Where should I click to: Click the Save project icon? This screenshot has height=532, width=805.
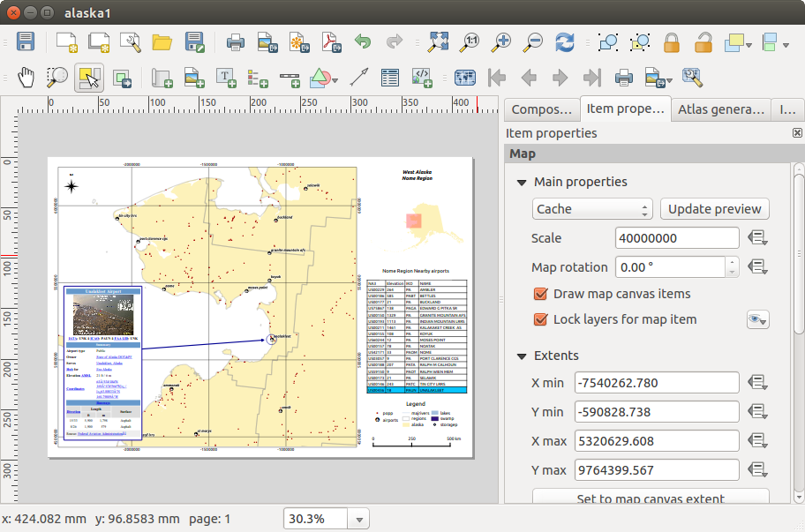[26, 41]
